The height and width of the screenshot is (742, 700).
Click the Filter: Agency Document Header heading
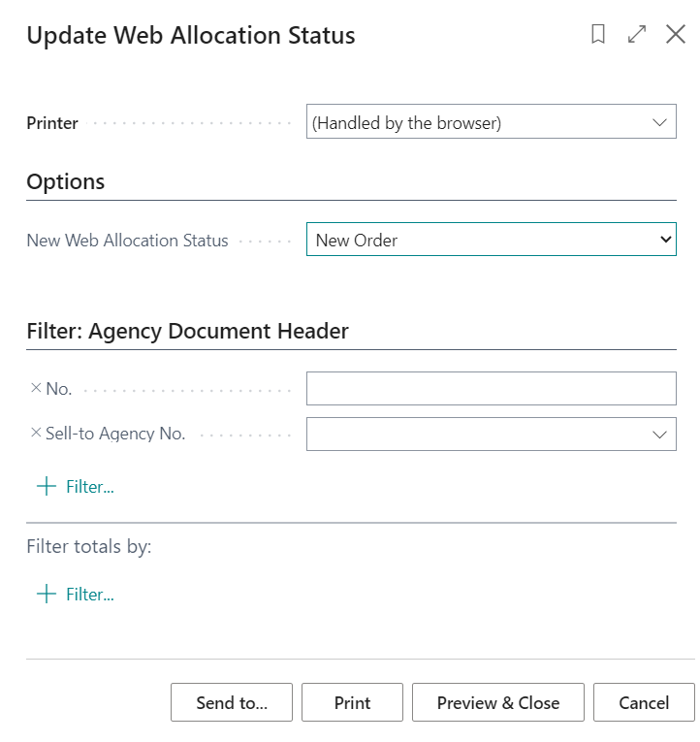(187, 331)
